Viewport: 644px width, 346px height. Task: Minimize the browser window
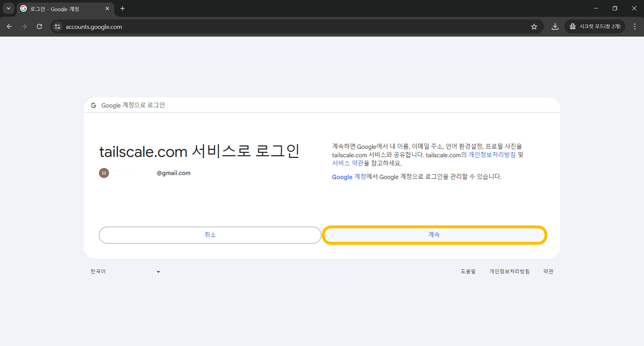(x=596, y=8)
